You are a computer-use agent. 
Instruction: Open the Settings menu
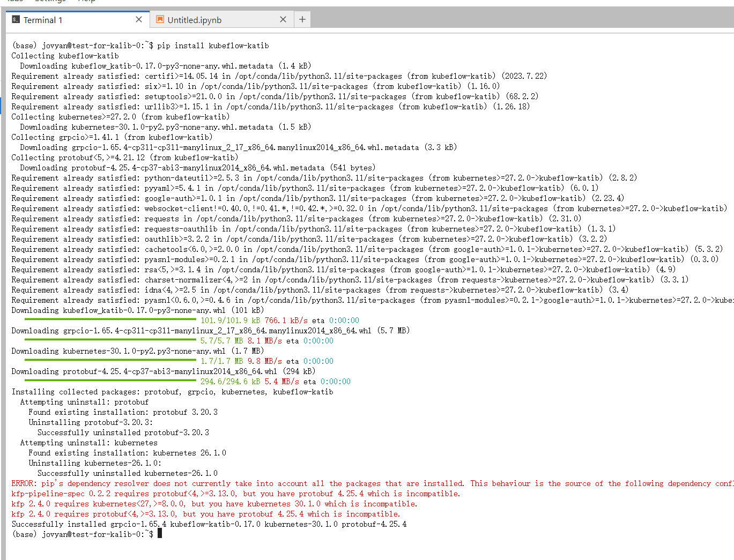tap(50, 1)
